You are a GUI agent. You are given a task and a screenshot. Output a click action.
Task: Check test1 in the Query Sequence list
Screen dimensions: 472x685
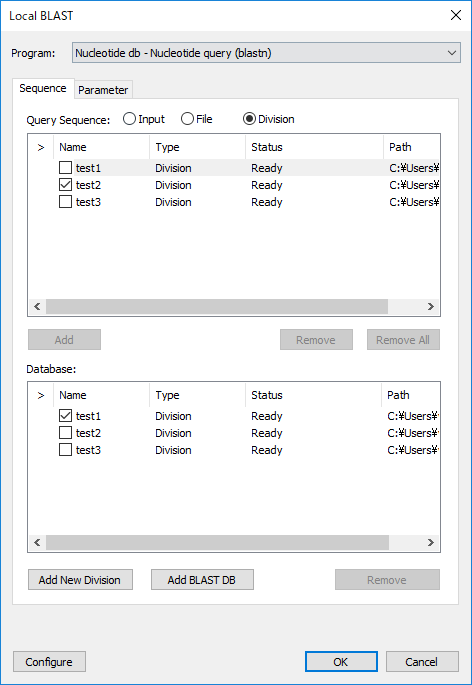click(x=65, y=168)
